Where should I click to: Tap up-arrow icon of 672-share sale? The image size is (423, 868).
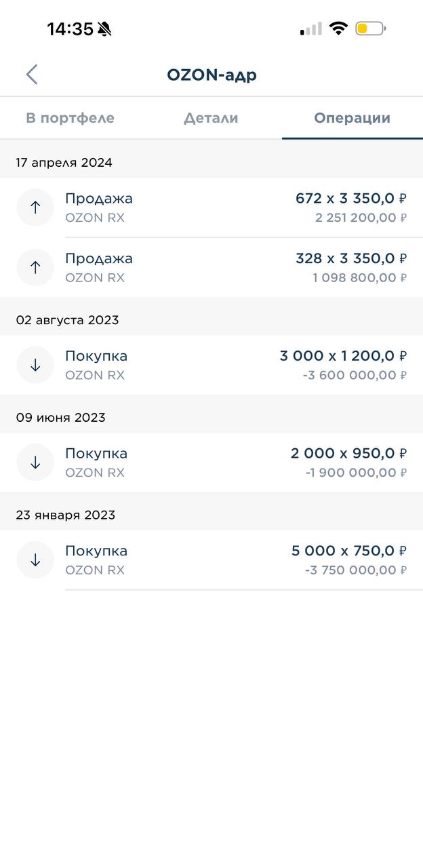pyautogui.click(x=35, y=208)
